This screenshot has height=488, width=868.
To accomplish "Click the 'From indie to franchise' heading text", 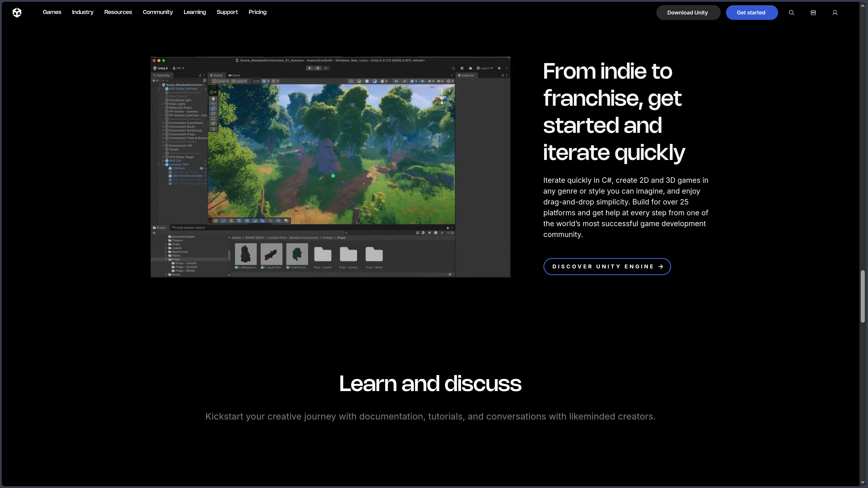I will (614, 112).
